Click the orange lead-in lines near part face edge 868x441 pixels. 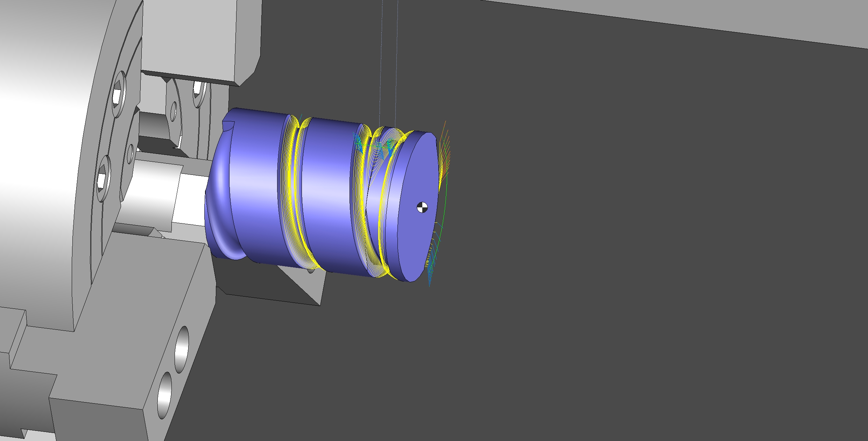(444, 150)
